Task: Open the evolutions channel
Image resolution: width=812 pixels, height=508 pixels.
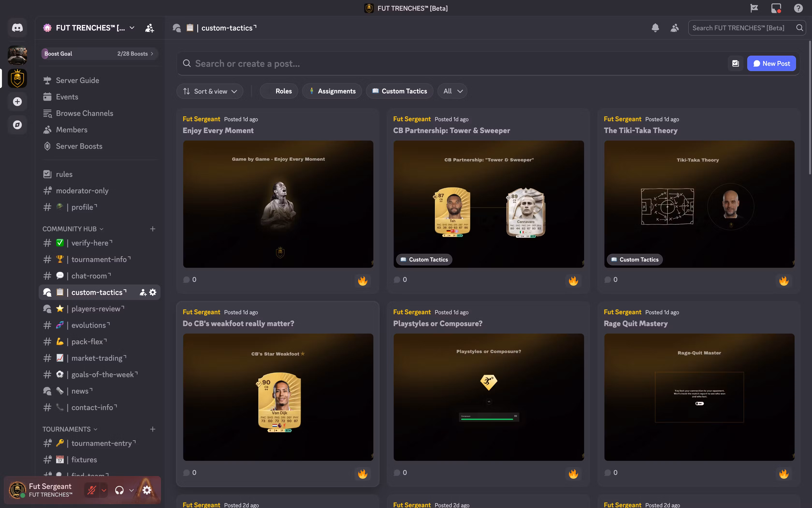Action: click(99, 325)
